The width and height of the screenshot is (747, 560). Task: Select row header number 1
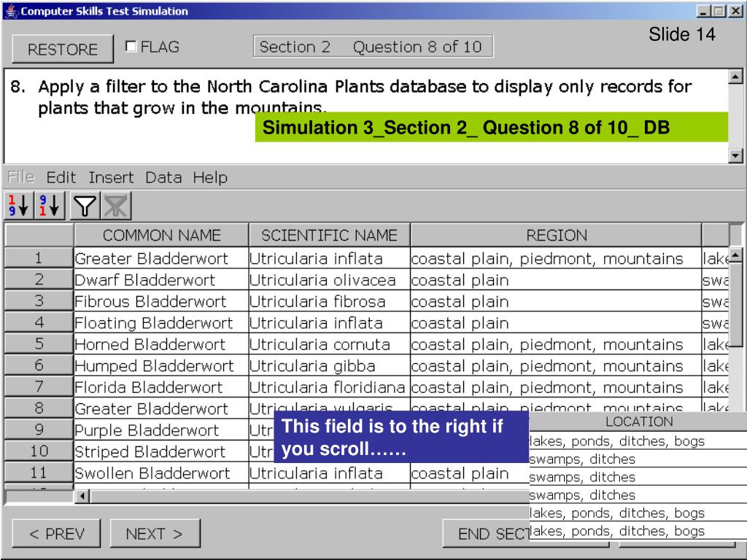click(x=39, y=257)
